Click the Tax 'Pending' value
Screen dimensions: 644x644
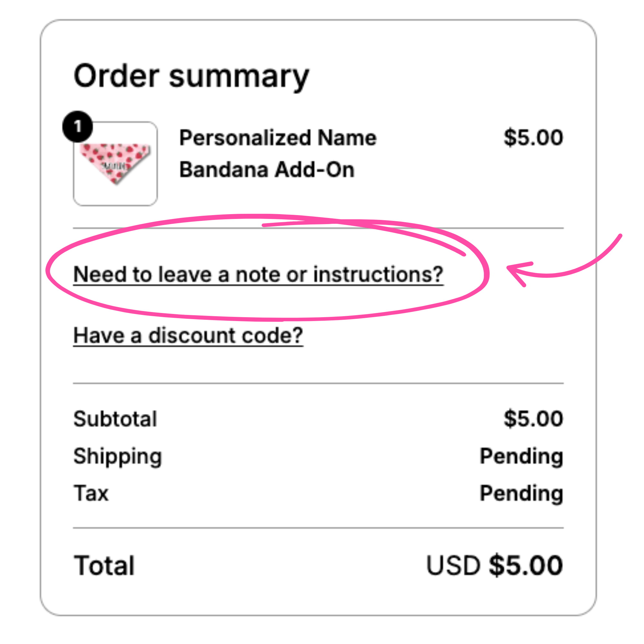tap(521, 494)
